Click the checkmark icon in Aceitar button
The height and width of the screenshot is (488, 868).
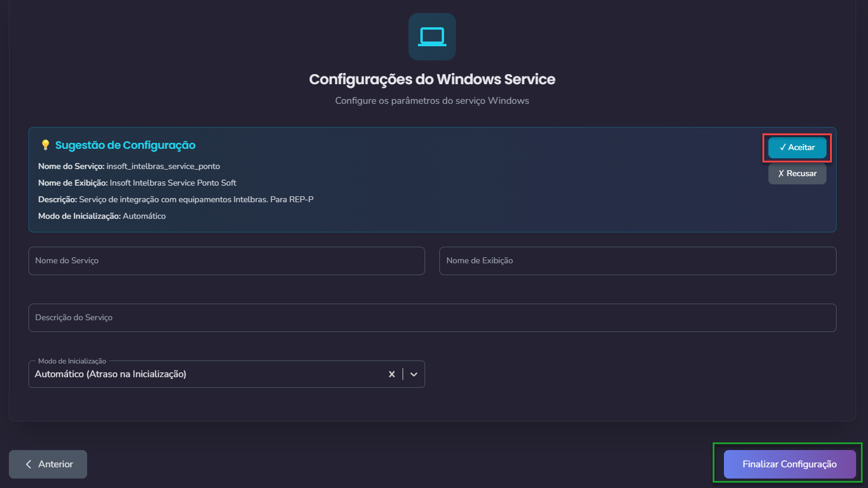coord(783,148)
